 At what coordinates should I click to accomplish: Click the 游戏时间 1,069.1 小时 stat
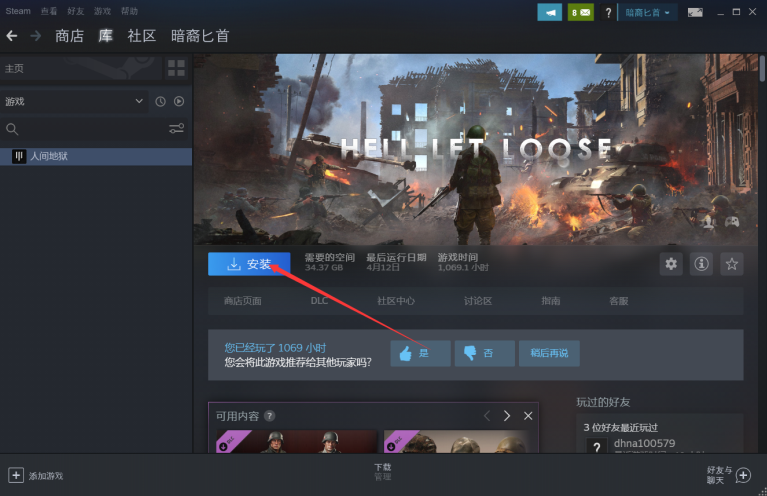point(463,262)
